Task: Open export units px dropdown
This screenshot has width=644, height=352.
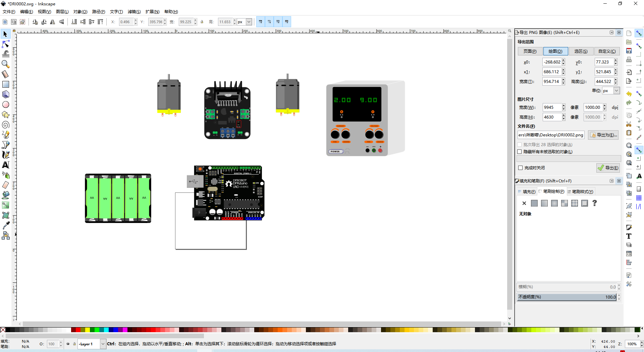Action: click(616, 91)
